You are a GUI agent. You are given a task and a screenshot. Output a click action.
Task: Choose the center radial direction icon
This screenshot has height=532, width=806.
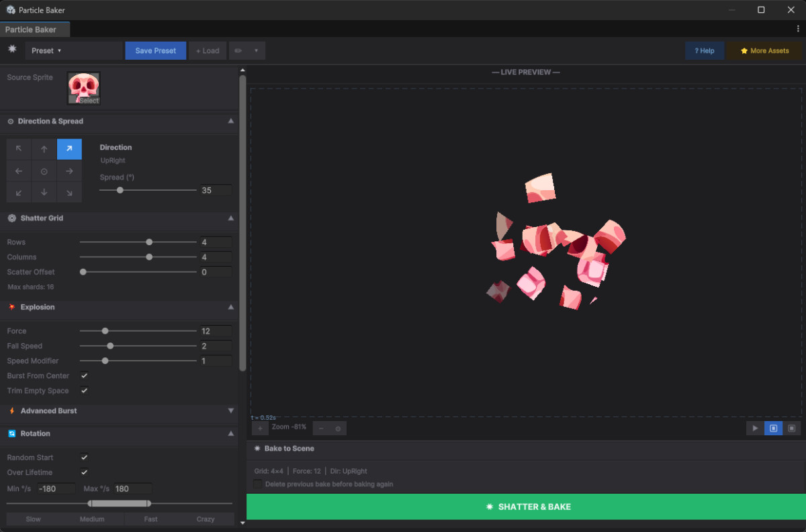coord(44,171)
